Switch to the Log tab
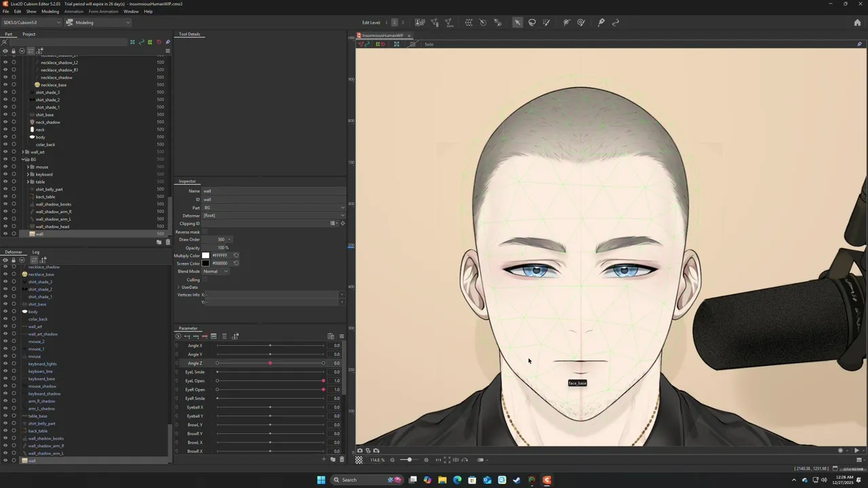The image size is (868, 488). (x=36, y=252)
